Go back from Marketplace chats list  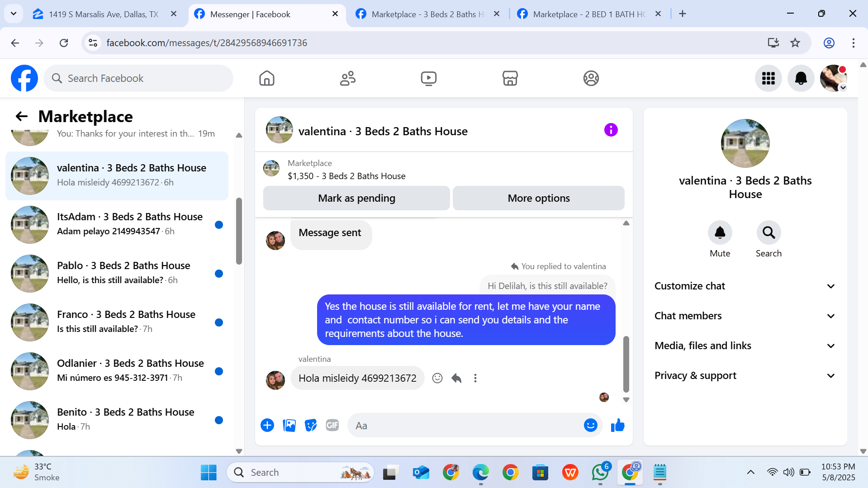(x=22, y=116)
